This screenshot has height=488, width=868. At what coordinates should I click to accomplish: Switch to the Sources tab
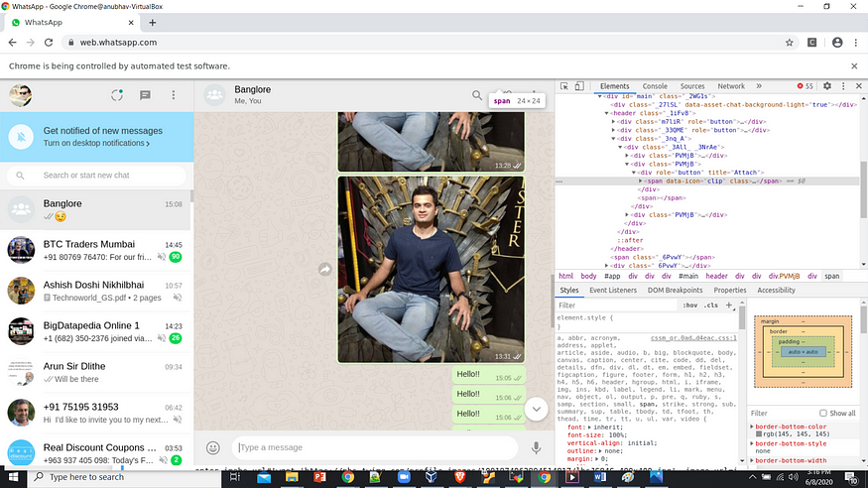click(692, 86)
